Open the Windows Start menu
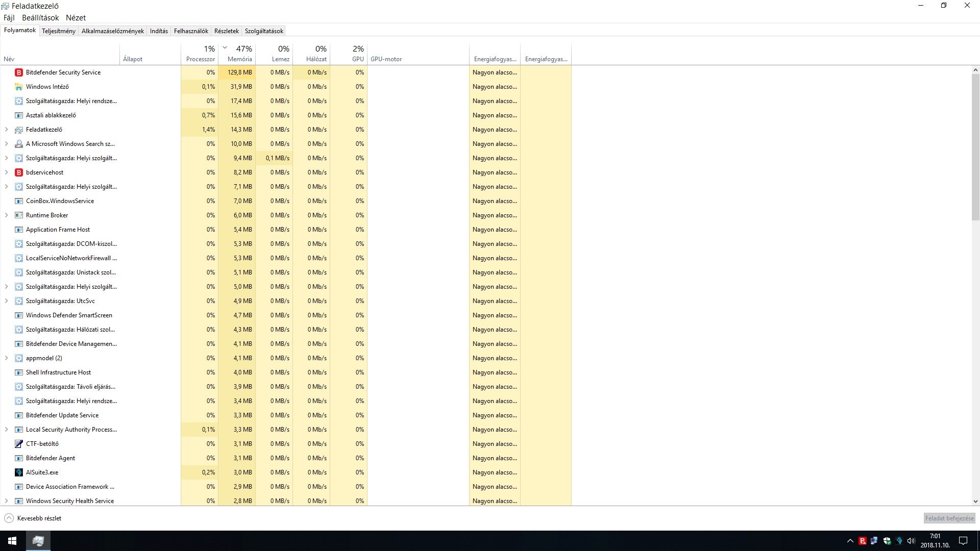 coord(12,541)
